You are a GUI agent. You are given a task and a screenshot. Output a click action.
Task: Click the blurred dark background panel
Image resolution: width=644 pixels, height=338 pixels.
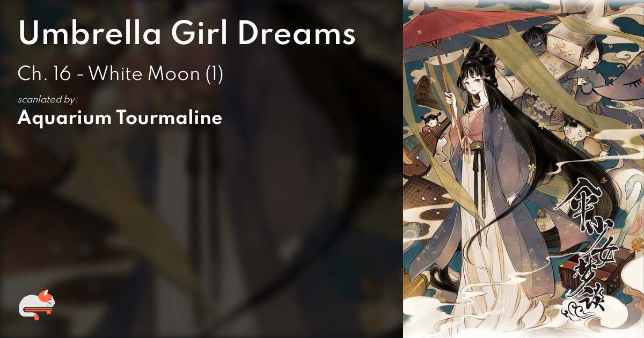201,169
